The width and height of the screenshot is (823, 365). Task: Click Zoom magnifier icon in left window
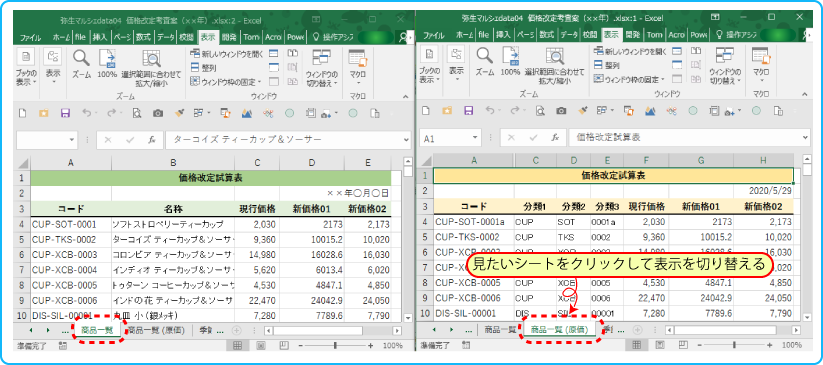pos(81,58)
